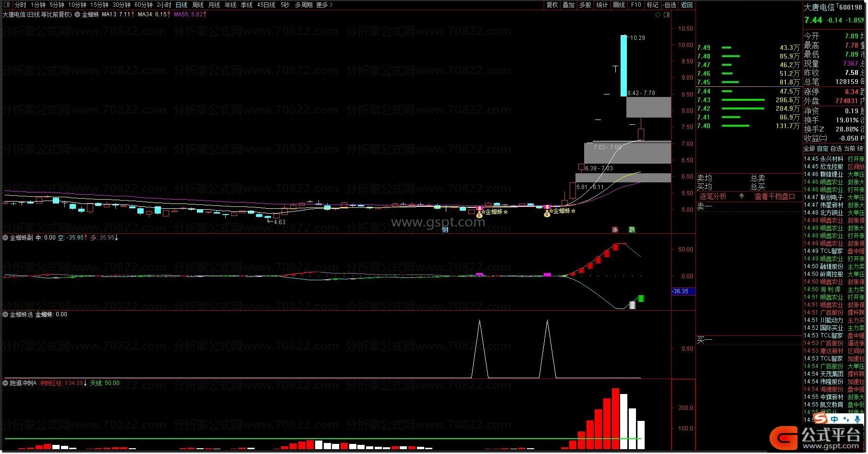Open the 多股 multi-stock view
868x454 pixels.
tap(585, 5)
